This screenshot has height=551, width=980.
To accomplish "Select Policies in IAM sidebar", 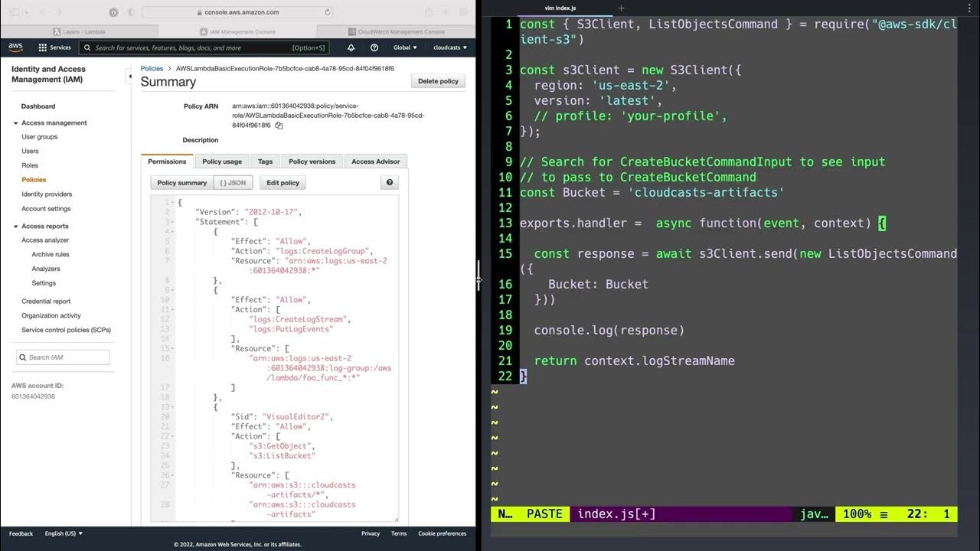I will (x=34, y=180).
